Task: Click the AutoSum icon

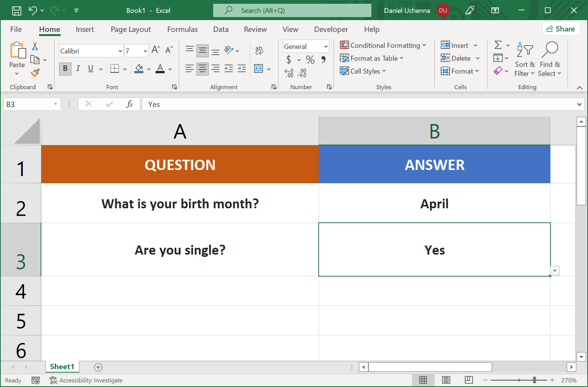Action: [498, 45]
